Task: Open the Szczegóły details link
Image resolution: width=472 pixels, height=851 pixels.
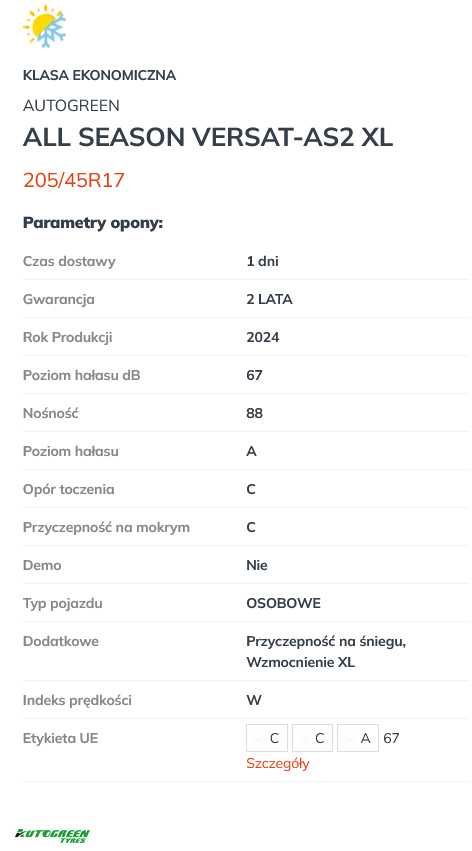Action: tap(277, 763)
